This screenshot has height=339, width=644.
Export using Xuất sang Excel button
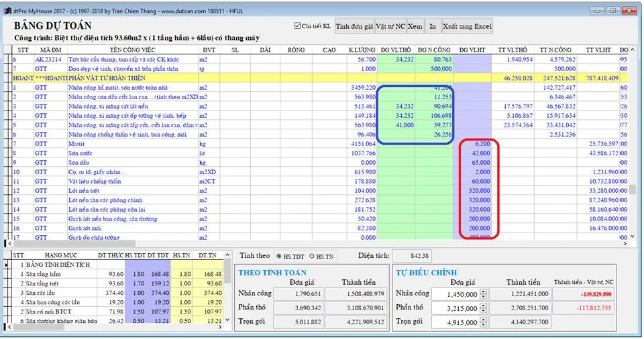point(467,26)
